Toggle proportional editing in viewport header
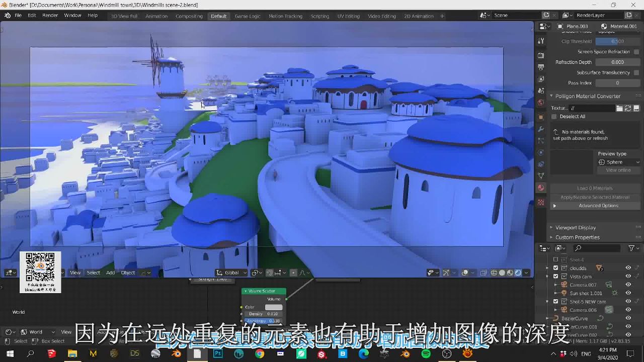This screenshot has width=644, height=362. (x=293, y=273)
